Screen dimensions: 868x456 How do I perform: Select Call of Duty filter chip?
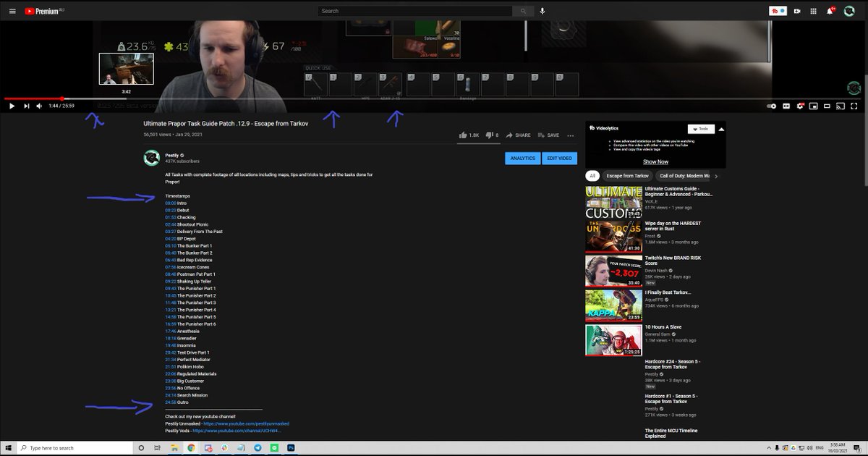(684, 176)
